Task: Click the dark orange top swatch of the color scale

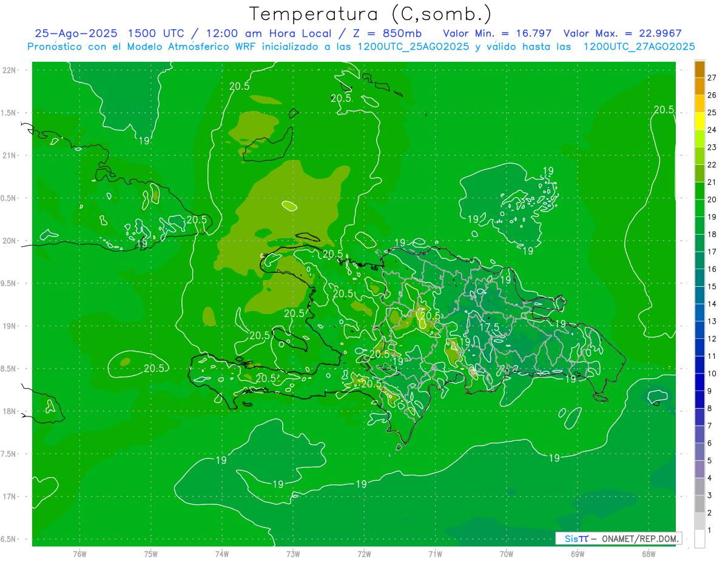Action: click(699, 70)
